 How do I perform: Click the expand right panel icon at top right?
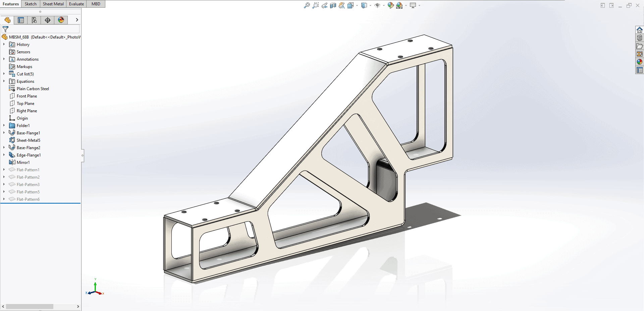(x=611, y=5)
